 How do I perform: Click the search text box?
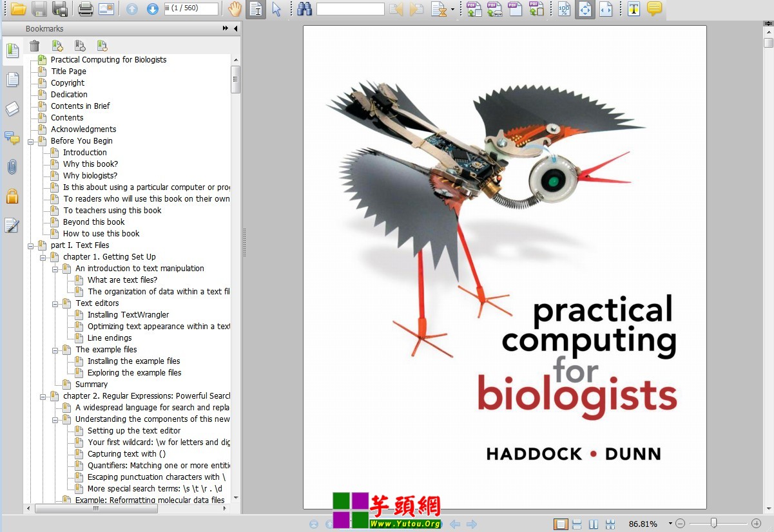(x=350, y=9)
